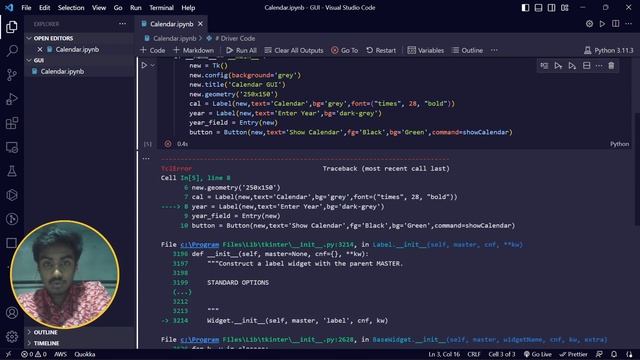This screenshot has height=360, width=640.
Task: Click errors and warnings count in status bar
Action: [34, 354]
